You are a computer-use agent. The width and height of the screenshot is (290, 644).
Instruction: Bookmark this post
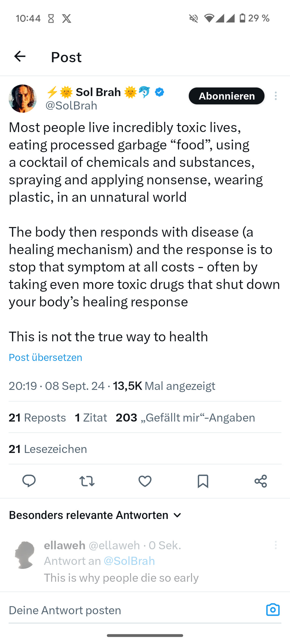pos(203,481)
